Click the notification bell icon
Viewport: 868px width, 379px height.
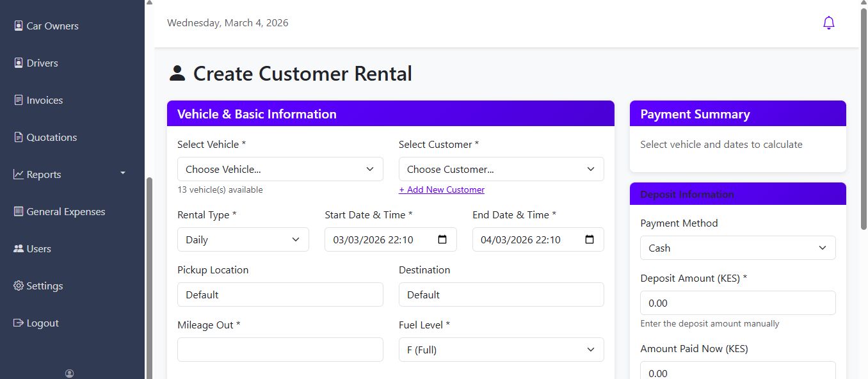point(828,23)
